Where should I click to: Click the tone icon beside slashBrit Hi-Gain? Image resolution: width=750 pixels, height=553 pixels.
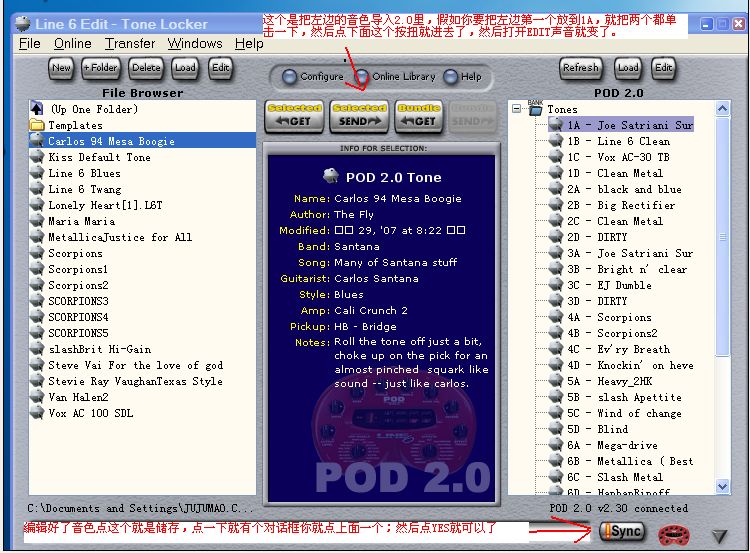(37, 349)
